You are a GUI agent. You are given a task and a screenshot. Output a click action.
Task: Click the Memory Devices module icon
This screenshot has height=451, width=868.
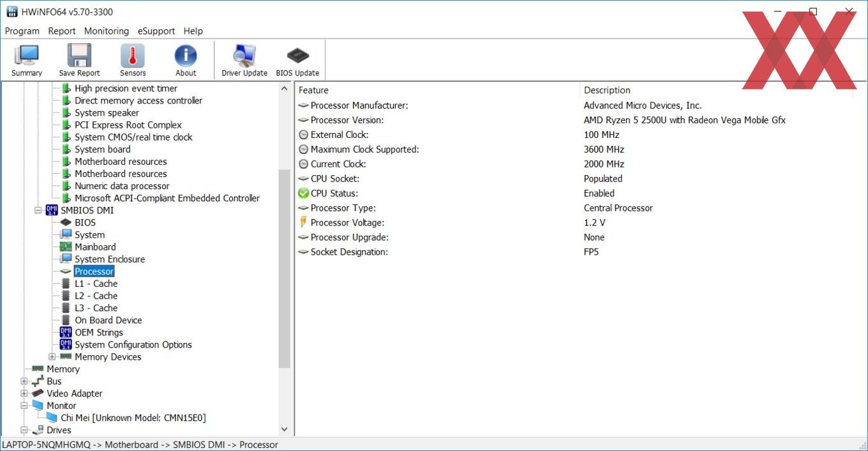66,356
